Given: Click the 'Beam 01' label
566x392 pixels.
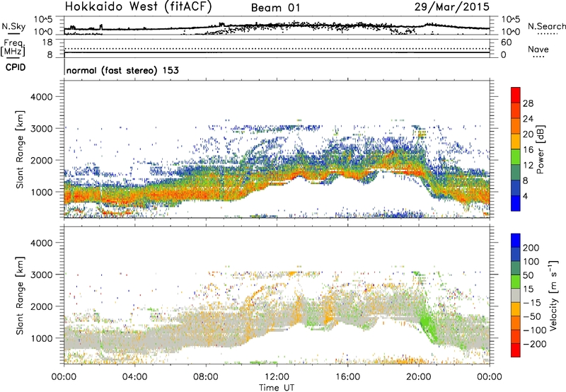Looking at the screenshot, I should click(x=275, y=8).
